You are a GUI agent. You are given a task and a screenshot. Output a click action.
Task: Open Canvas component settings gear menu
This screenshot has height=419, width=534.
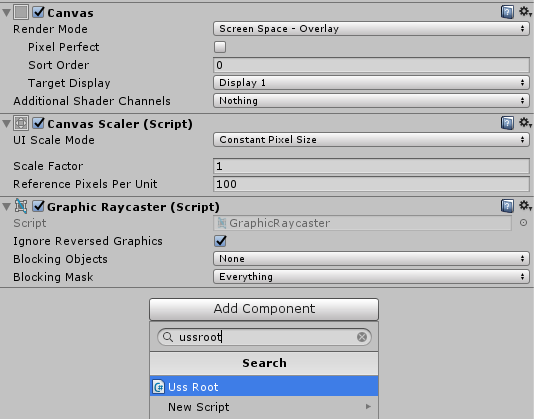coord(525,12)
